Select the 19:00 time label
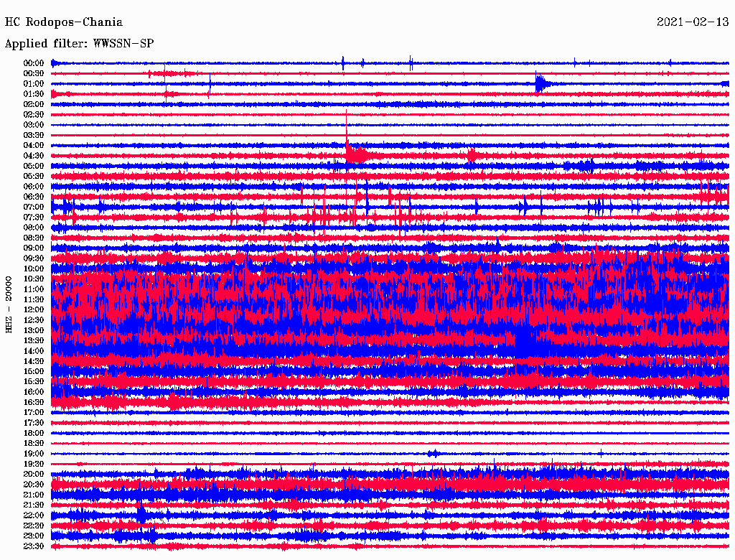Viewport: 735px width, 560px height. (34, 454)
